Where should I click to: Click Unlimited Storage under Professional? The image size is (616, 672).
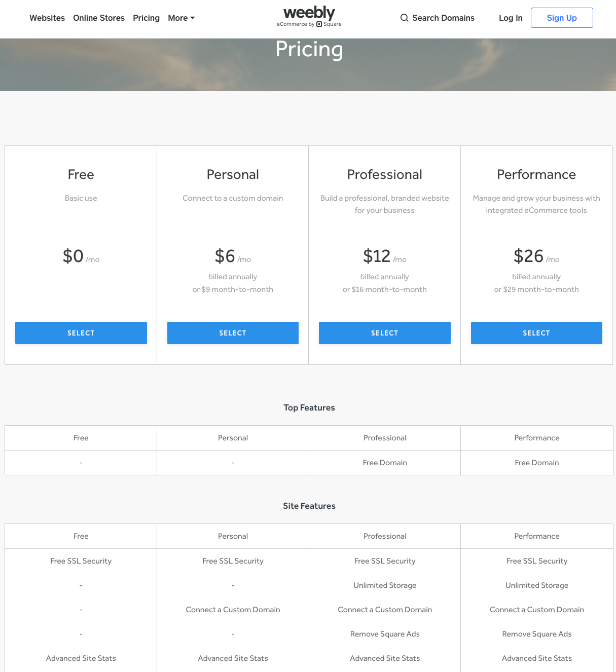pos(385,585)
